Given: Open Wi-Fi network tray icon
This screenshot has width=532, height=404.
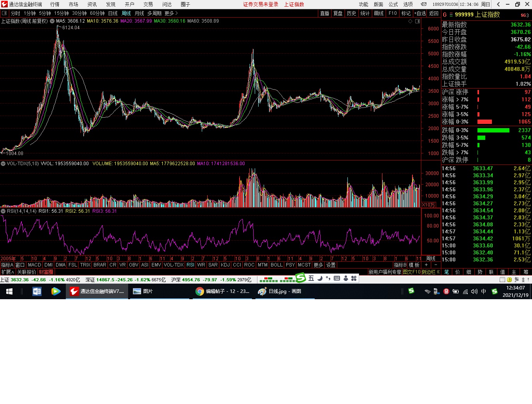Looking at the screenshot, I should coord(465,291).
